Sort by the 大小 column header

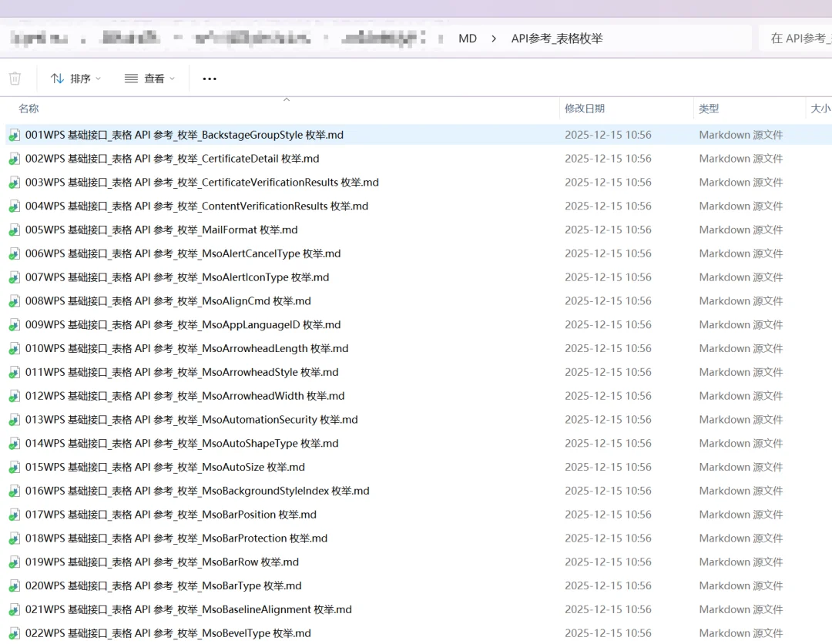pos(821,109)
